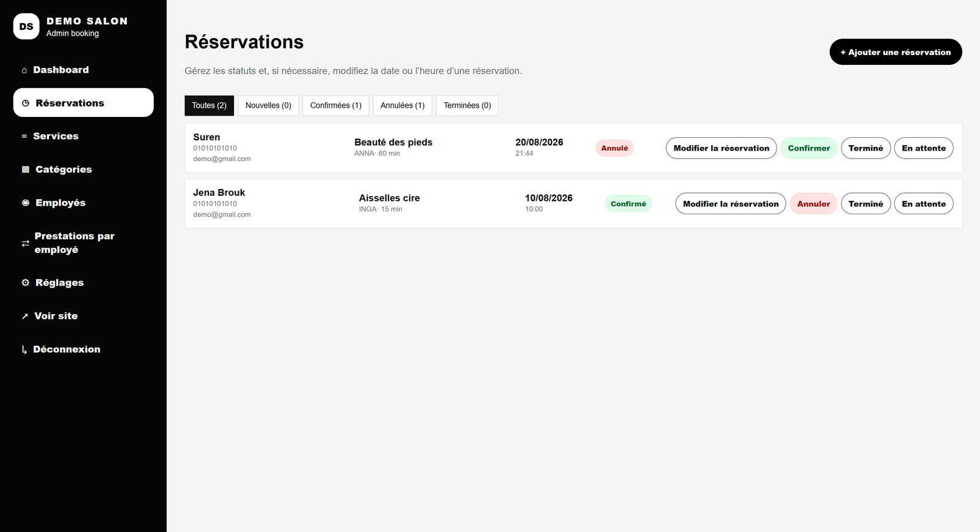Screen dimensions: 980x532
Task: Switch to the Nouvelles (0) tab
Action: pos(268,105)
